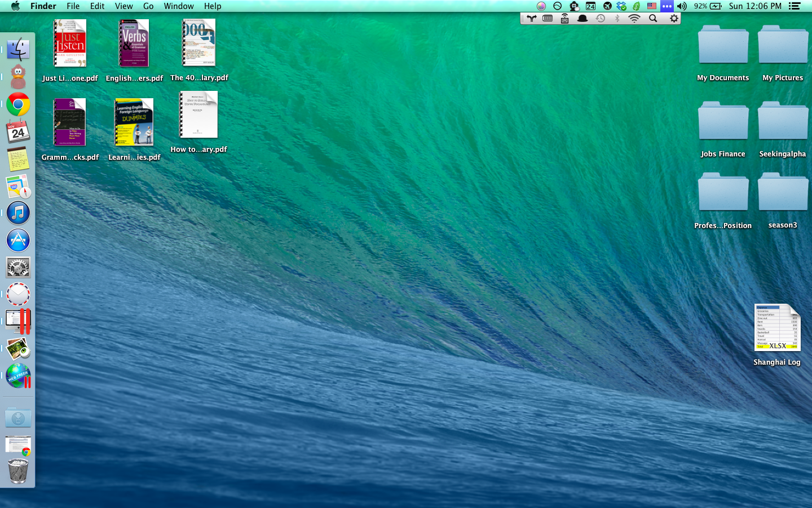
Task: Open the volume control in menu bar
Action: click(x=682, y=6)
